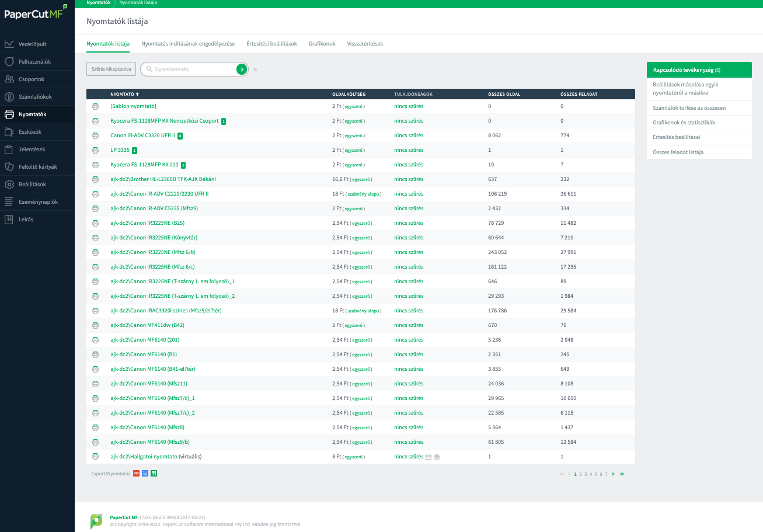The width and height of the screenshot is (763, 532).
Task: Sort by the ÖSSZES OLDAL column header
Action: click(504, 94)
